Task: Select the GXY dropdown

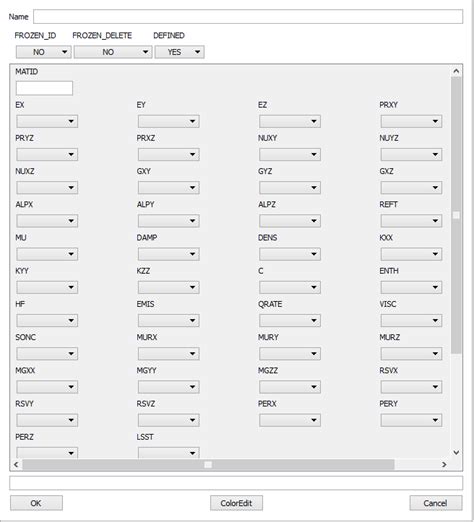Action: click(x=169, y=188)
